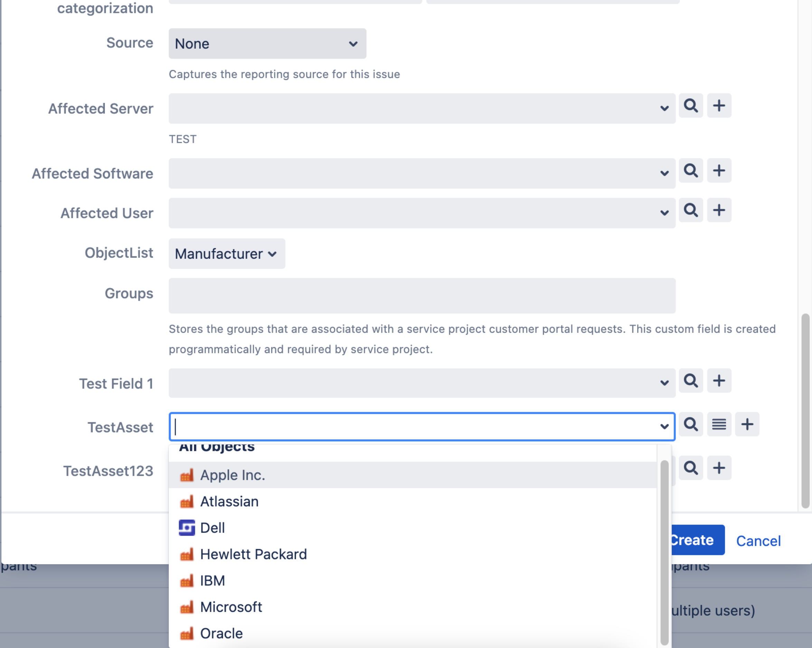This screenshot has width=812, height=648.
Task: Pick Dell from the TestAsset options
Action: pyautogui.click(x=413, y=528)
